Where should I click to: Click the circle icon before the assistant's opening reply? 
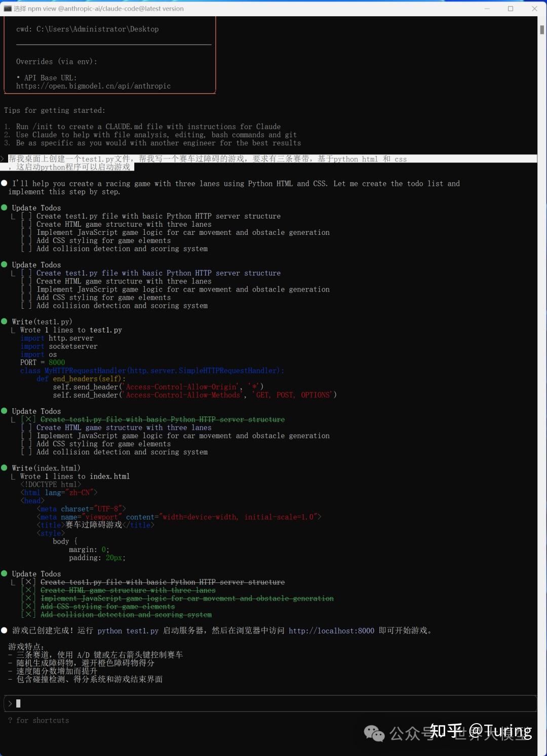coord(4,183)
